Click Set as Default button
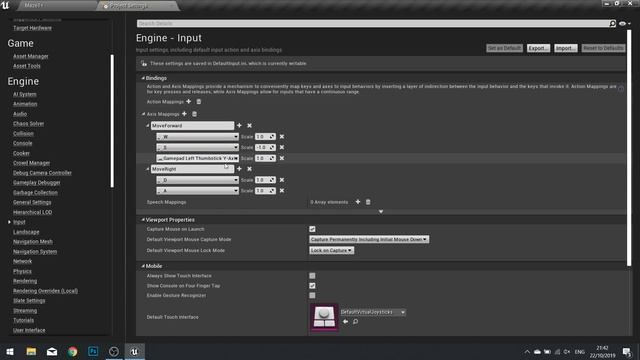The image size is (640, 360). click(504, 48)
